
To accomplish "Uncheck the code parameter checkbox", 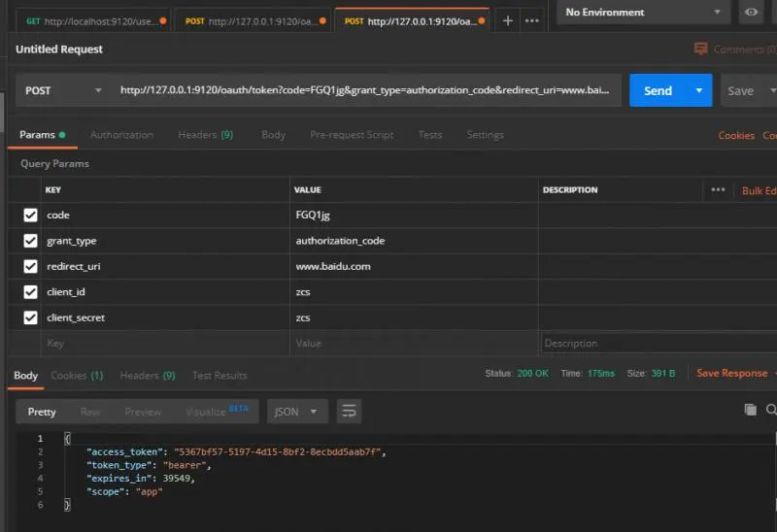I will pyautogui.click(x=30, y=215).
